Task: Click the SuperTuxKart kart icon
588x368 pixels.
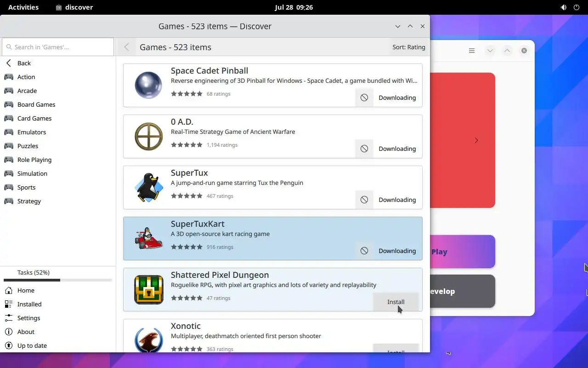Action: (x=148, y=238)
